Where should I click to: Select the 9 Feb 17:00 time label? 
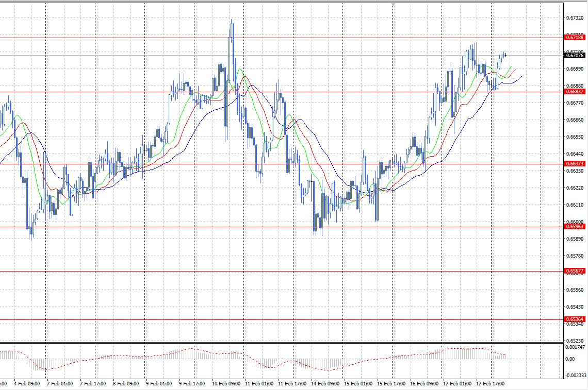coord(192,384)
